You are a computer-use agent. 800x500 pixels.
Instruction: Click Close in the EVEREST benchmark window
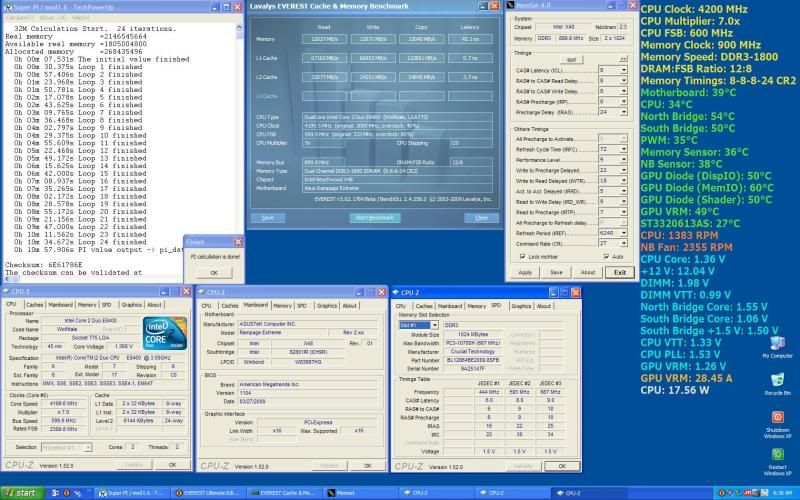coord(481,218)
